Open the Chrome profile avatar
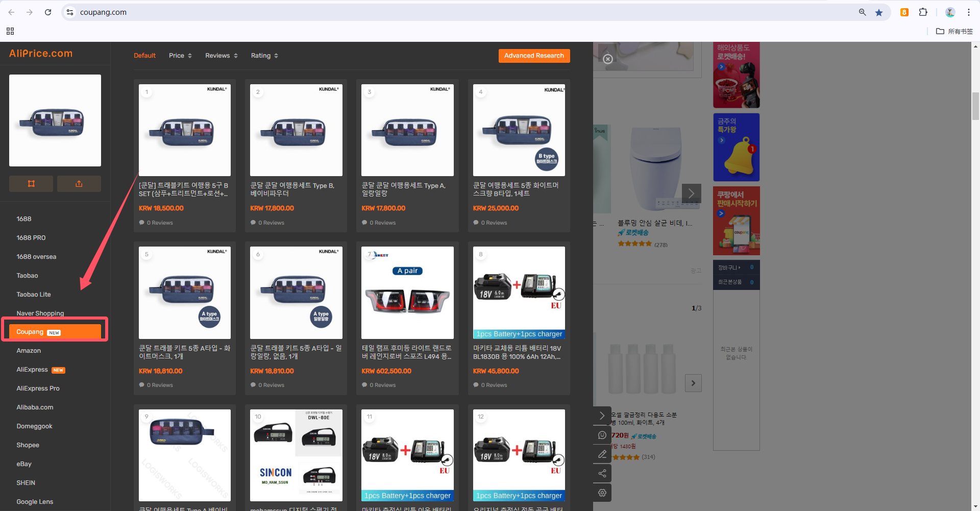Viewport: 980px width, 511px height. (x=950, y=12)
